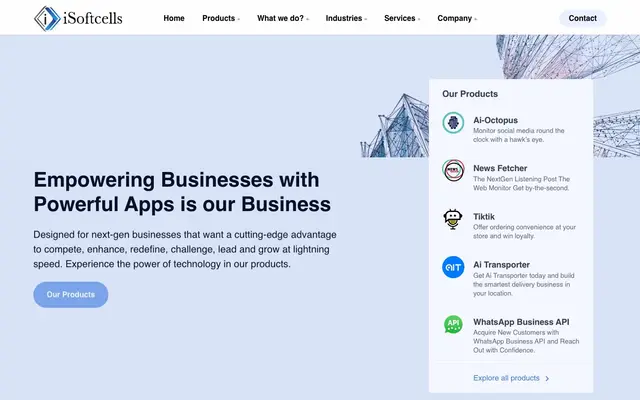Expand the What we do? menu

click(283, 18)
